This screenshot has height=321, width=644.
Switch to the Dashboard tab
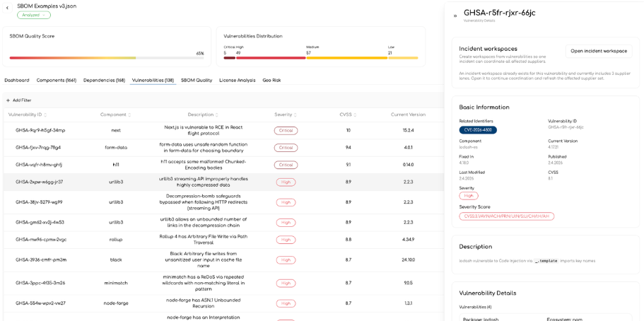pyautogui.click(x=17, y=81)
